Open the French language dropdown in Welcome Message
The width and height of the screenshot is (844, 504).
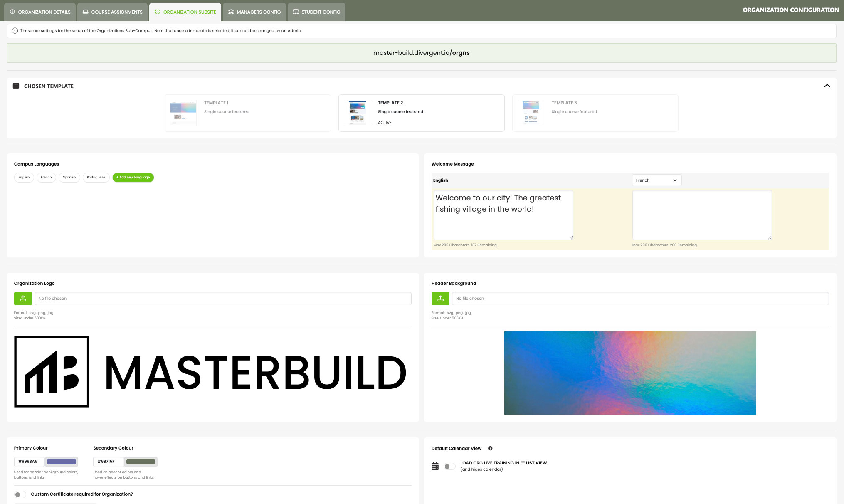pos(656,180)
